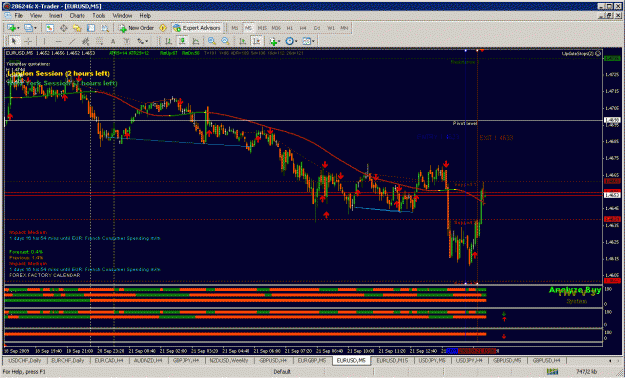Open the Window menu
625x378 pixels.
122,16
